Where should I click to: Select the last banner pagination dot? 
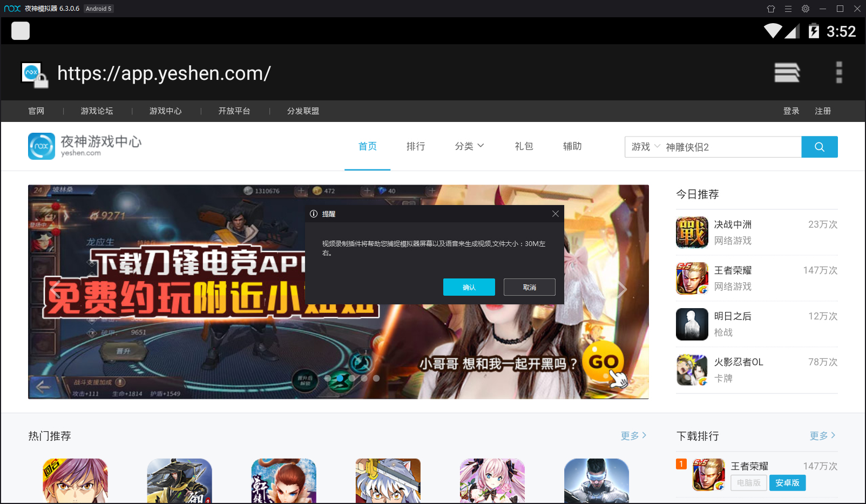(376, 378)
